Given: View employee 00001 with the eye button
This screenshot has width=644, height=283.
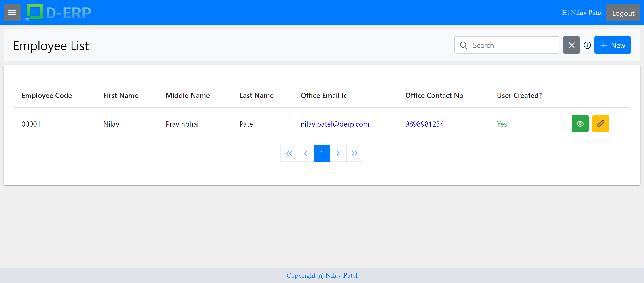Looking at the screenshot, I should pyautogui.click(x=580, y=124).
